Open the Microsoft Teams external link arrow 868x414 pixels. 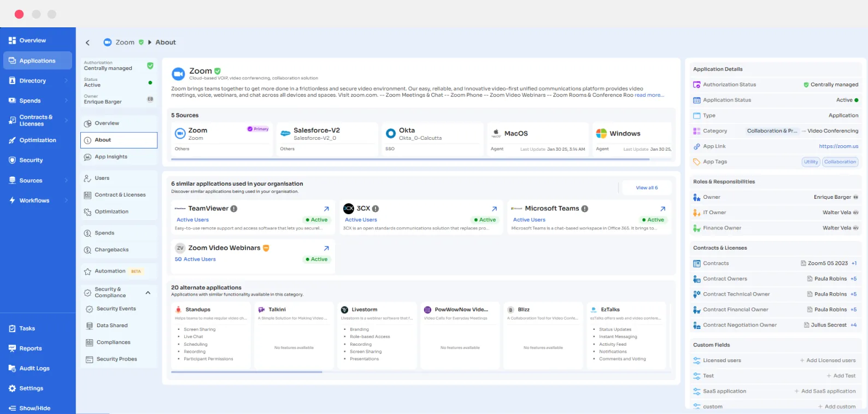[662, 209]
